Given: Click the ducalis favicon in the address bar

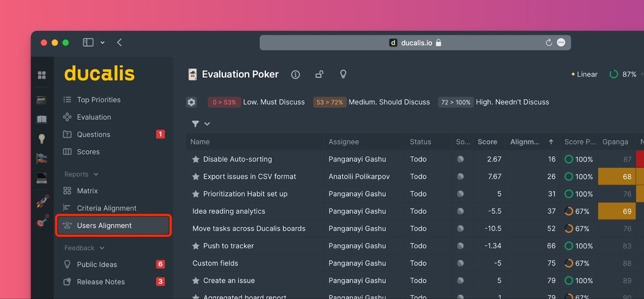Looking at the screenshot, I should [x=393, y=43].
